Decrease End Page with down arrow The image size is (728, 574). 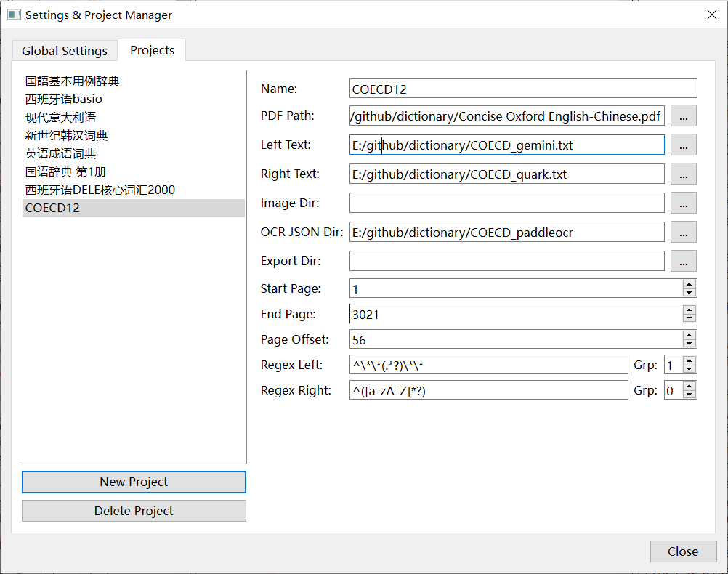[689, 318]
